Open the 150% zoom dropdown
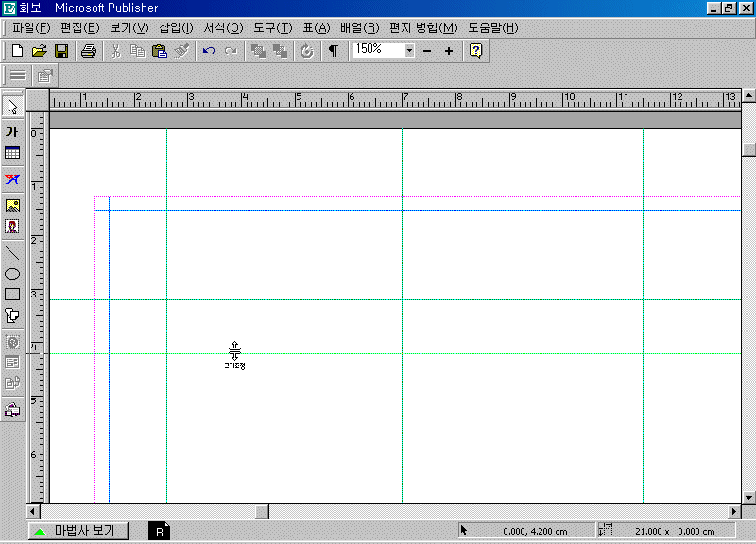Viewport: 756px width, 544px height. click(409, 51)
